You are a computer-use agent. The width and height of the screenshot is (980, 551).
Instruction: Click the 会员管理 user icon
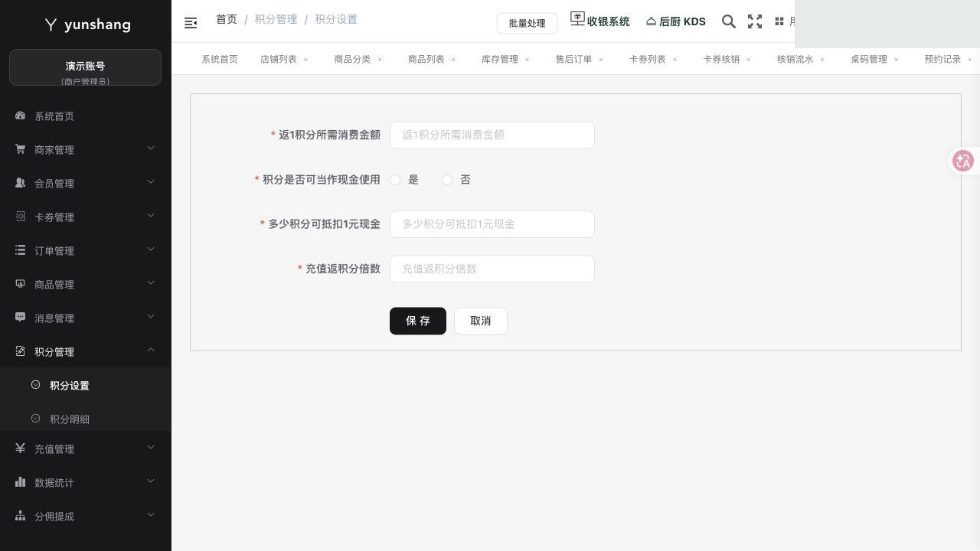coord(21,183)
